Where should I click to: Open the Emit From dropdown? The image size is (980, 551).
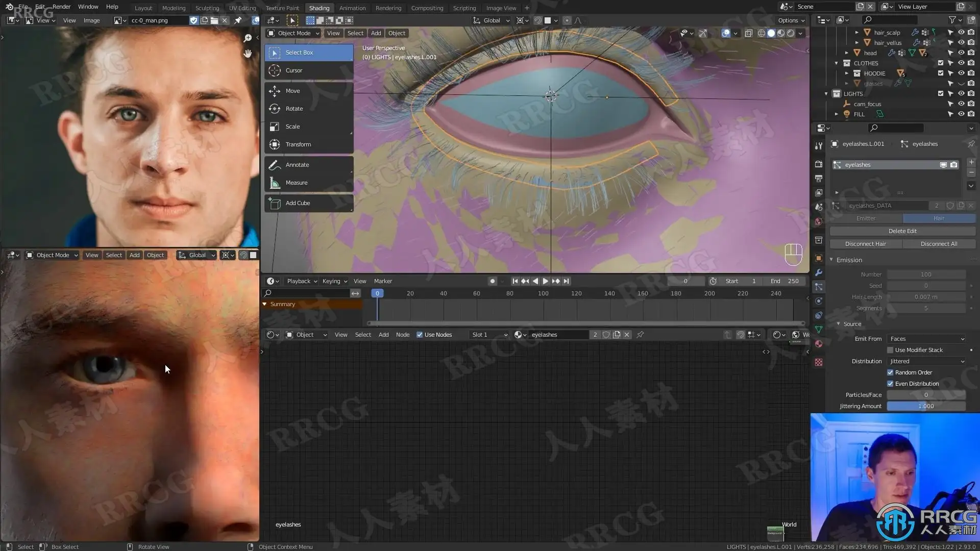(x=926, y=339)
